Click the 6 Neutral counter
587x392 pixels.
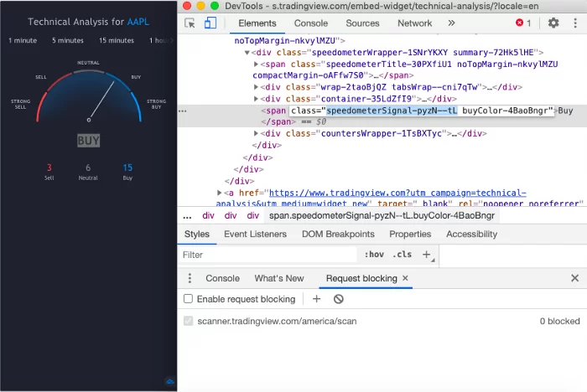pos(88,172)
